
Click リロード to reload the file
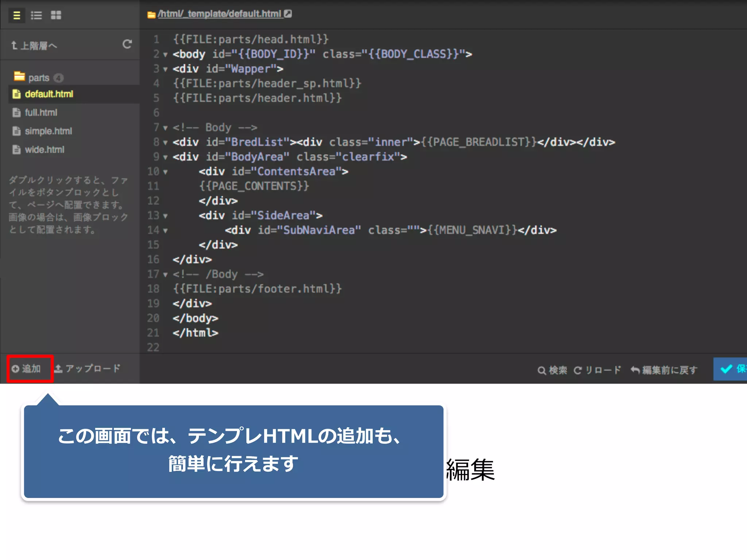tap(597, 370)
